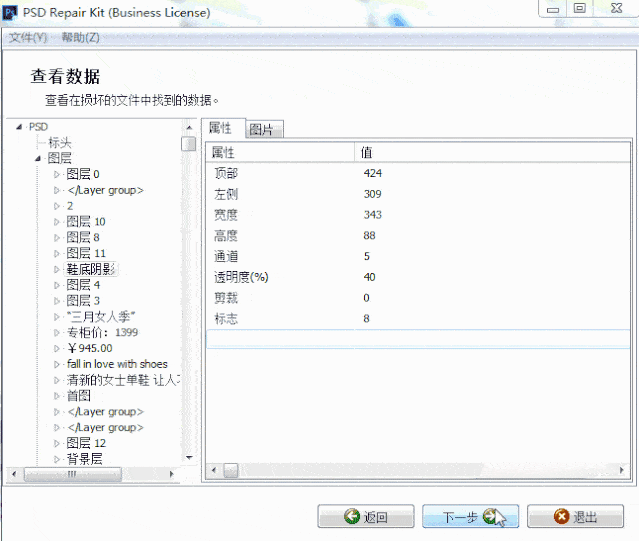Click the properties scroll right arrow
Screen dimensions: 639x541
pyautogui.click(x=621, y=471)
